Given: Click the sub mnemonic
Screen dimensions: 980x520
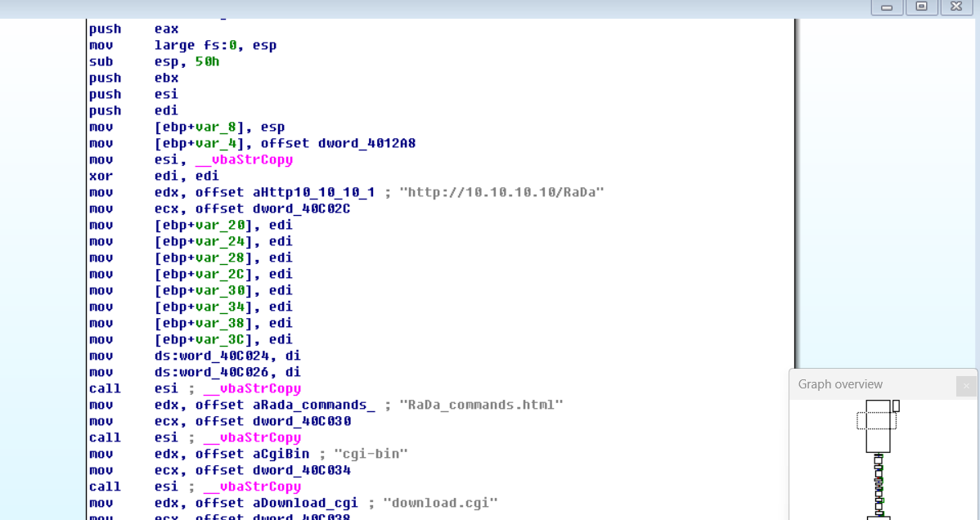Looking at the screenshot, I should pyautogui.click(x=101, y=61).
